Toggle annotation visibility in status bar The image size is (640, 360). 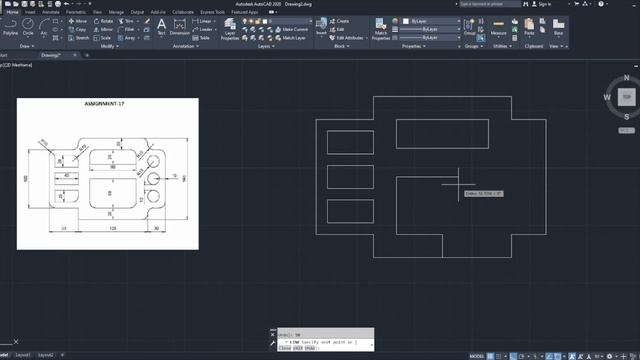(572, 356)
